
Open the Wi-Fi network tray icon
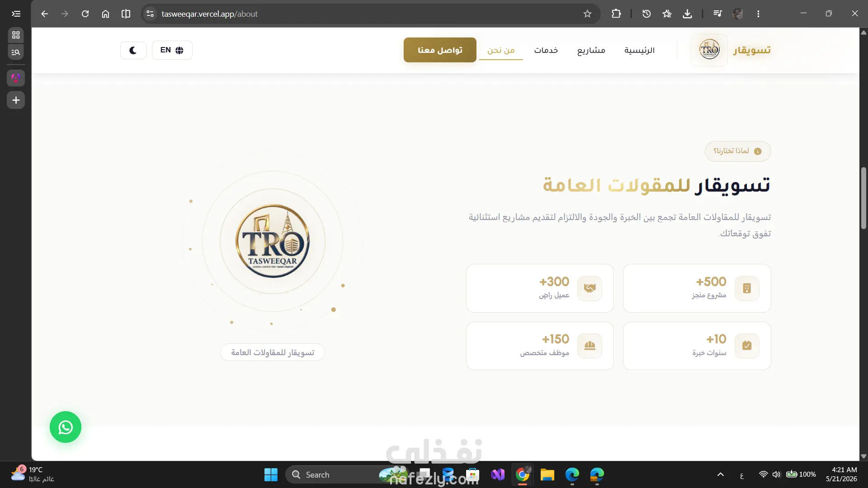(763, 474)
